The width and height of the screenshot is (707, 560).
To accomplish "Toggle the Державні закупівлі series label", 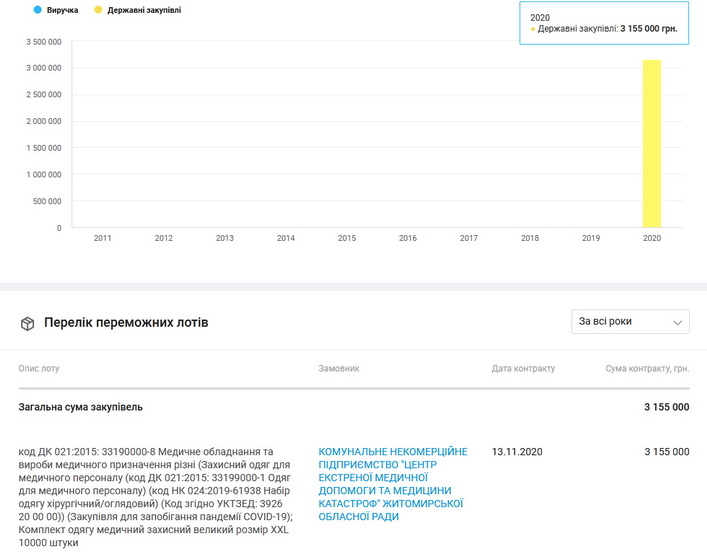I will click(144, 10).
